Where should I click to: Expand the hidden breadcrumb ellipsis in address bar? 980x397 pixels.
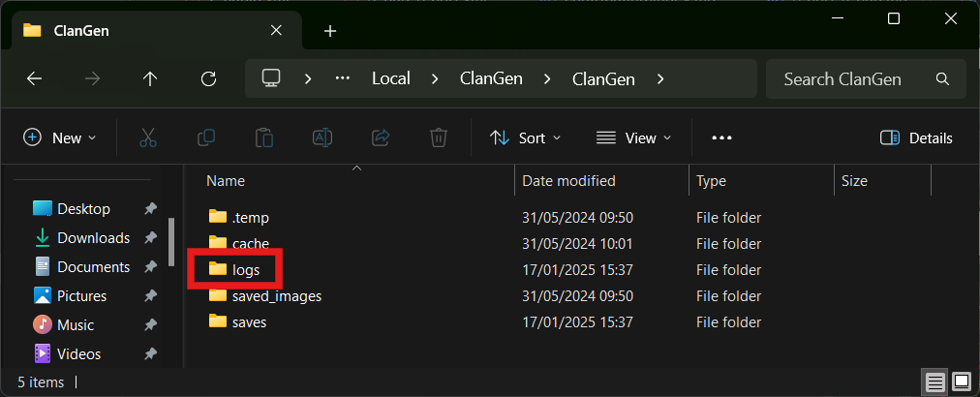click(343, 78)
